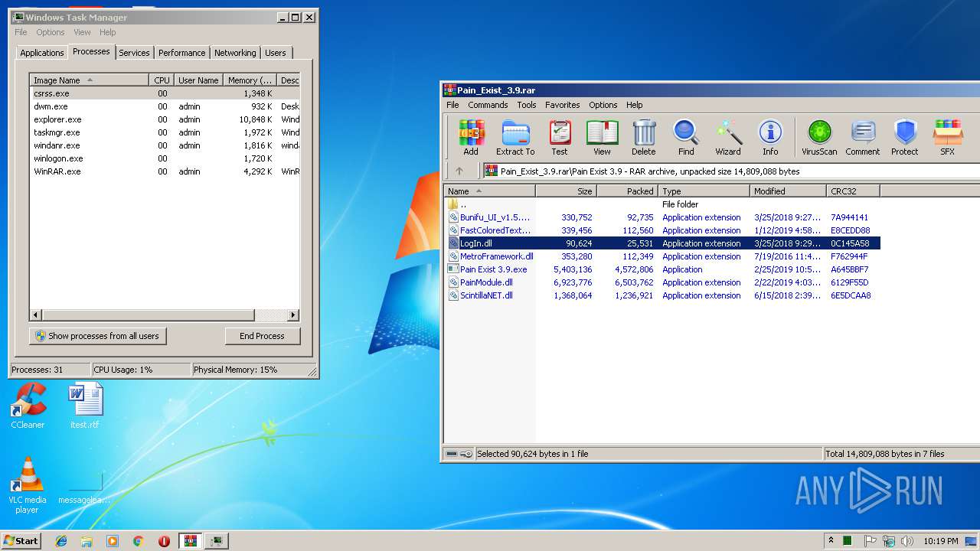
Task: Show hidden tray icons arrow
Action: 831,541
